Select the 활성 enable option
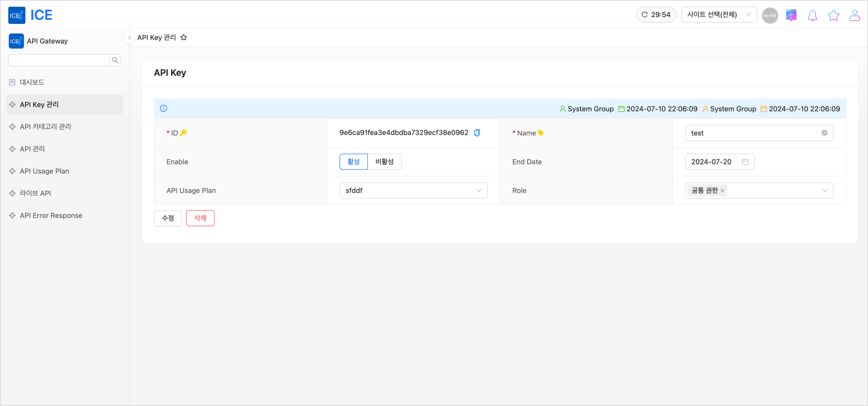Viewport: 868px width, 406px height. click(353, 162)
